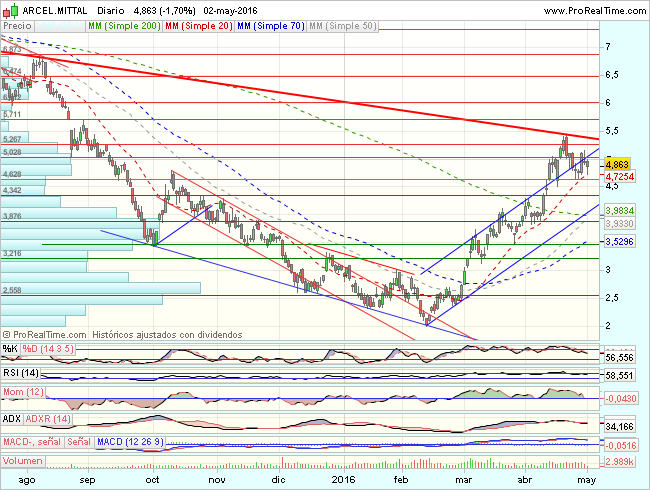Click the 5,5 price scale label
650x490 pixels.
pos(611,131)
